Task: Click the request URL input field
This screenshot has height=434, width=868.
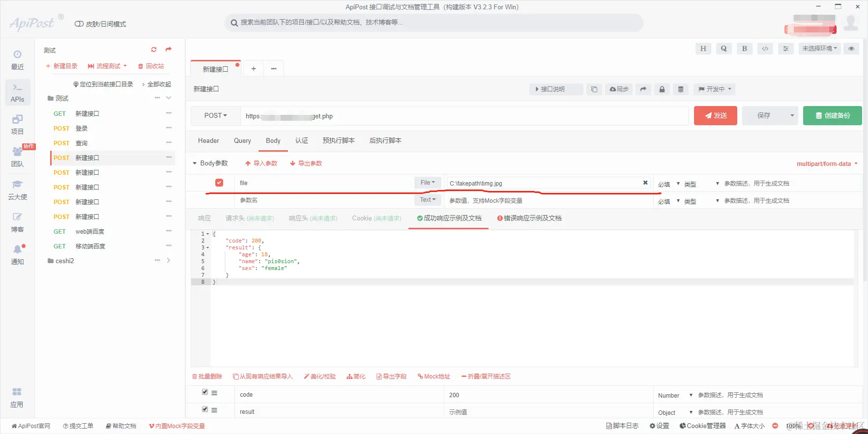Action: (x=464, y=116)
